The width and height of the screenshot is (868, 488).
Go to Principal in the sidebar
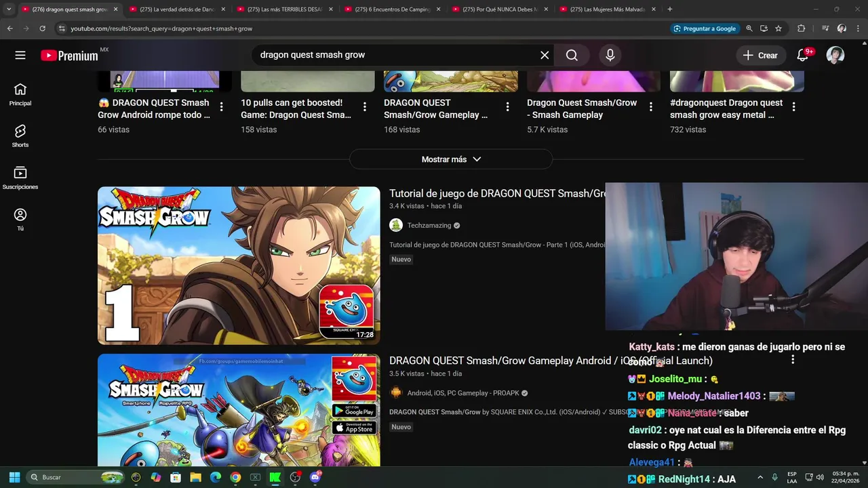click(x=20, y=94)
